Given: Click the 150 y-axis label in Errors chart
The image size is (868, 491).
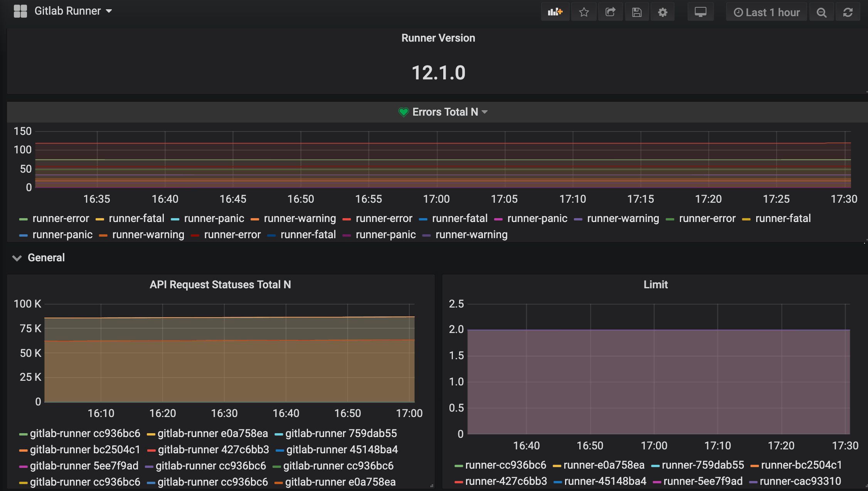Looking at the screenshot, I should coord(23,131).
